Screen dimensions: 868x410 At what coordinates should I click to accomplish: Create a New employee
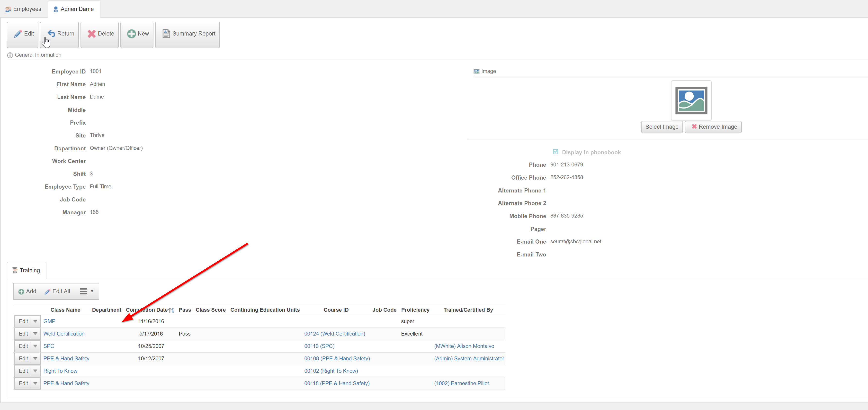click(137, 35)
